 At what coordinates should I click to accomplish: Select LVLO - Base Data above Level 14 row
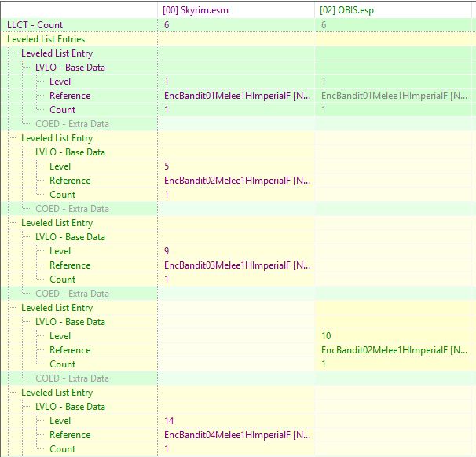[70, 407]
